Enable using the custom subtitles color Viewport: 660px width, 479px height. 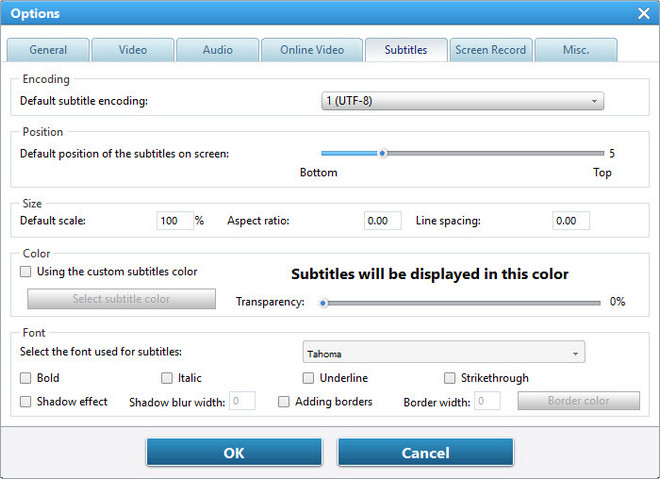(26, 272)
